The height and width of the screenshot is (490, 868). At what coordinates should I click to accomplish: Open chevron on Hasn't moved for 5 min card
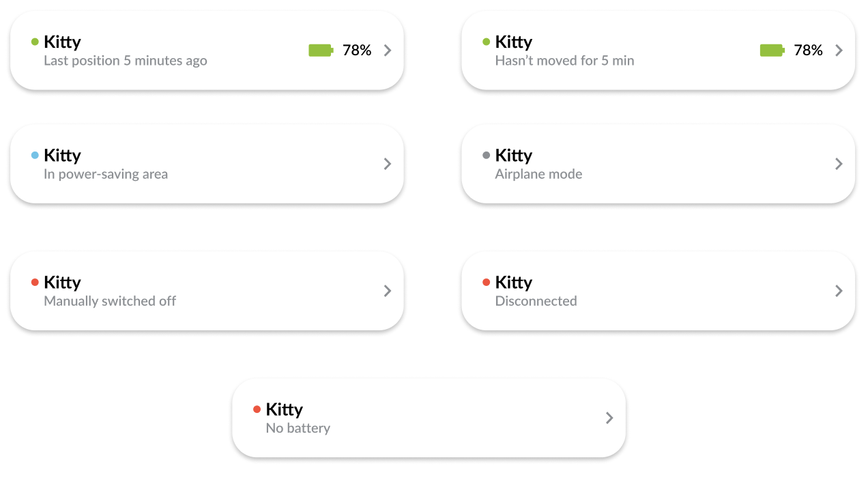(x=839, y=50)
